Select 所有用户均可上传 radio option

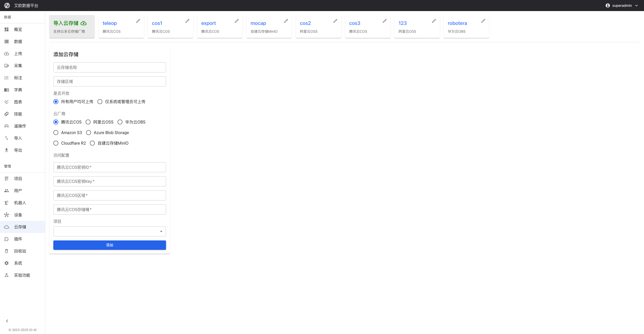coord(56,102)
